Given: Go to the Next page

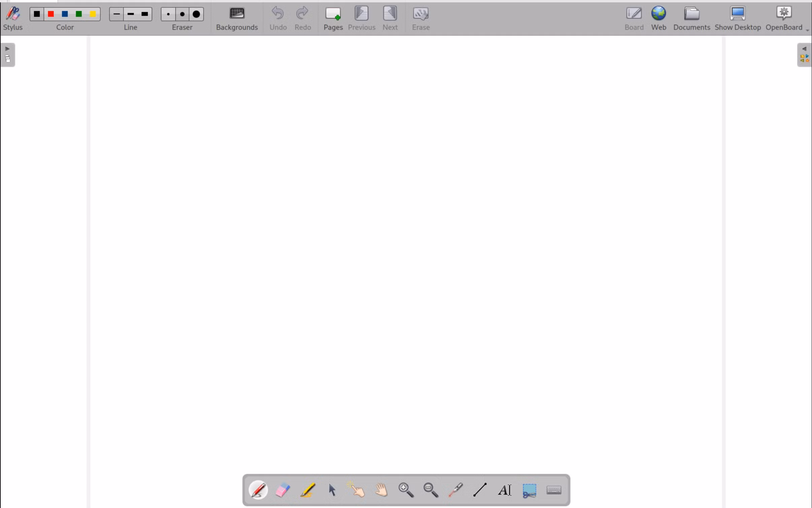Looking at the screenshot, I should [390, 19].
